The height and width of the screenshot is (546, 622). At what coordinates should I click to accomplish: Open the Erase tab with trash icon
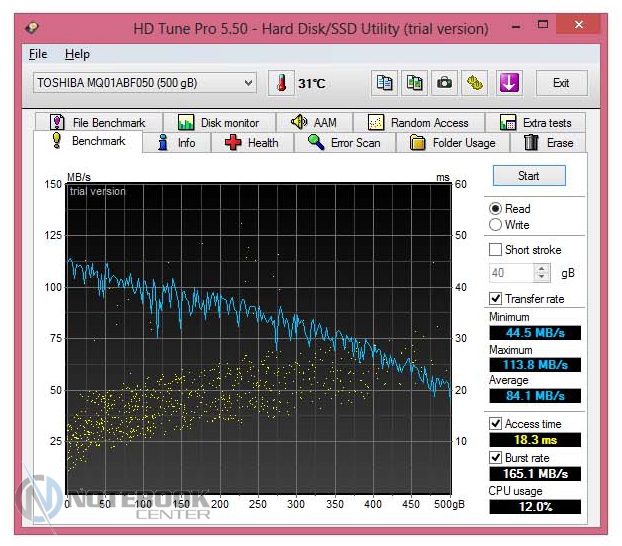point(550,143)
